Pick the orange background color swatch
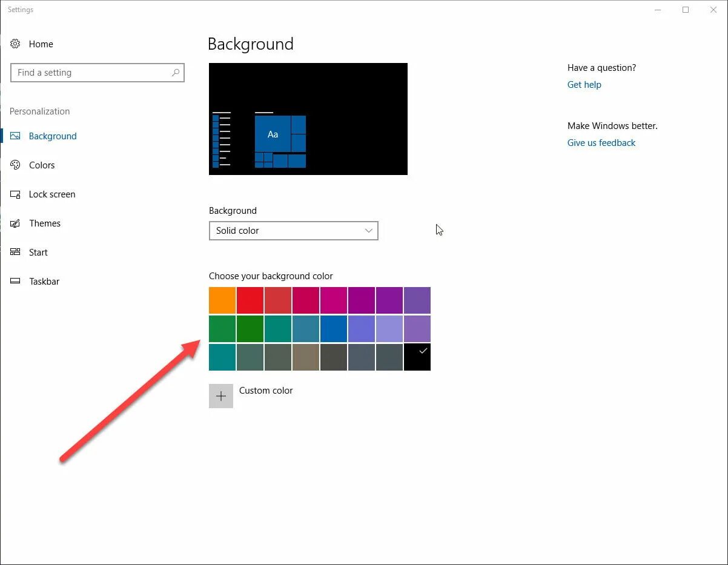Image resolution: width=728 pixels, height=565 pixels. tap(222, 300)
